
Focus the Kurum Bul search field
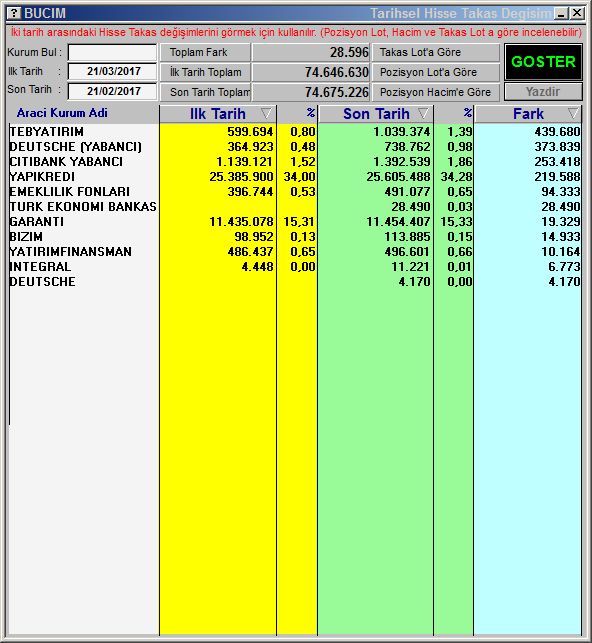(x=112, y=52)
